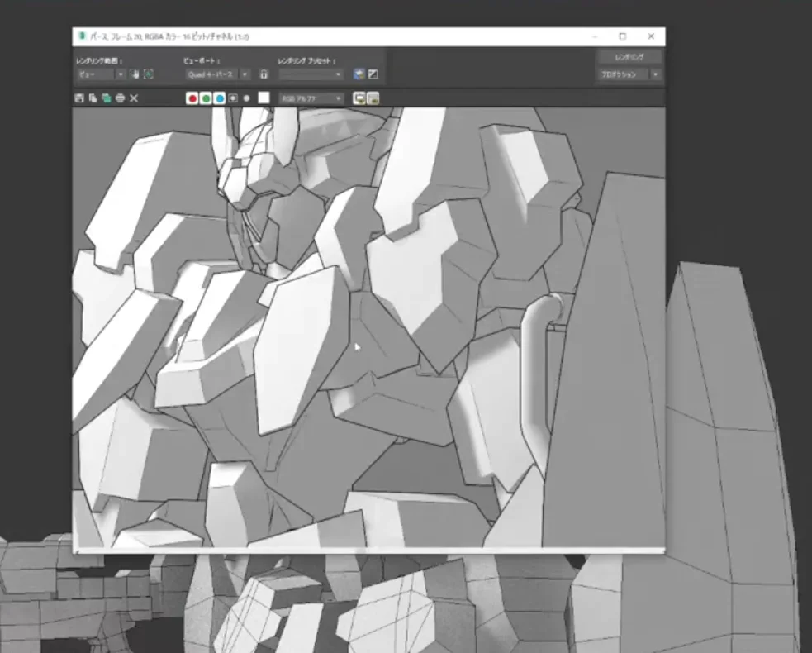Expand the render preset dropdown
The height and width of the screenshot is (653, 812).
coord(338,74)
